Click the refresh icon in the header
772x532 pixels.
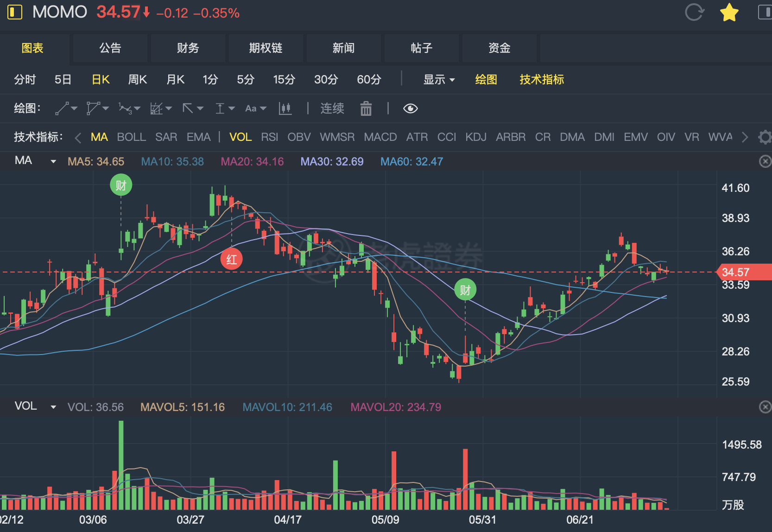(x=694, y=13)
